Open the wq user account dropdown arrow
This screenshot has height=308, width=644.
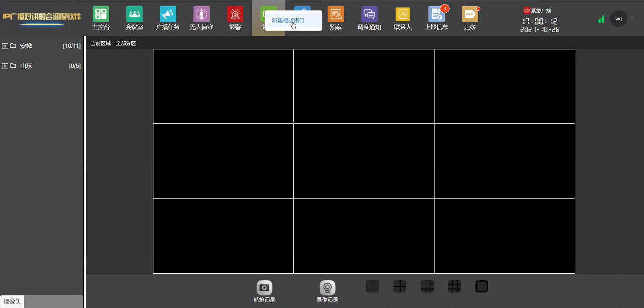[632, 18]
